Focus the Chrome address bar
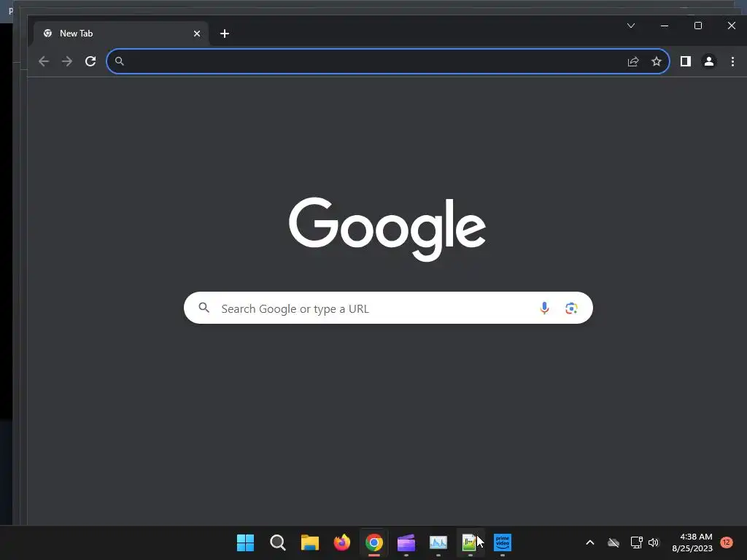The height and width of the screenshot is (560, 747). point(388,61)
